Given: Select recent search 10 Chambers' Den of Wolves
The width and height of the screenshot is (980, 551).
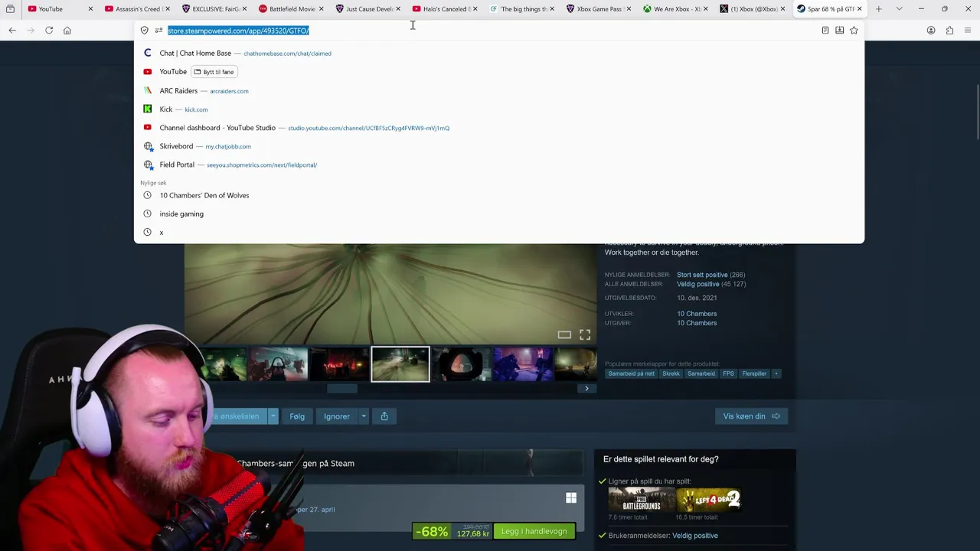Looking at the screenshot, I should tap(499, 195).
